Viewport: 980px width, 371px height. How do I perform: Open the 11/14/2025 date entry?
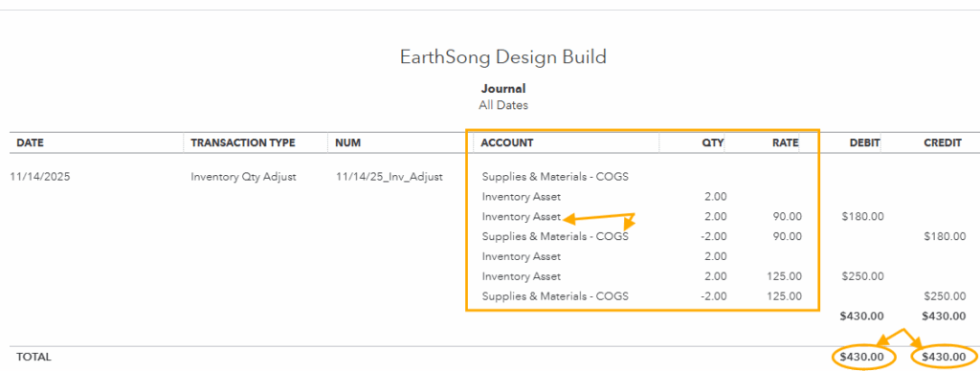point(40,177)
